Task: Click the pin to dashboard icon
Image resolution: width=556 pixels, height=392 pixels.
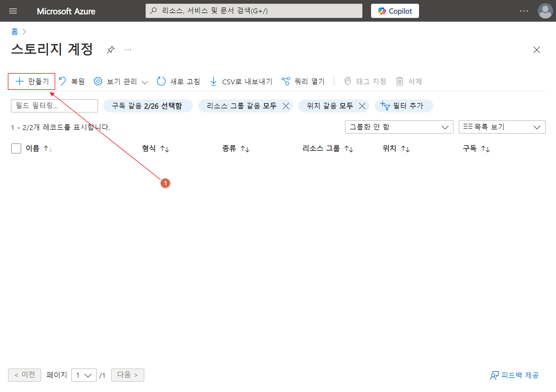Action: (110, 50)
